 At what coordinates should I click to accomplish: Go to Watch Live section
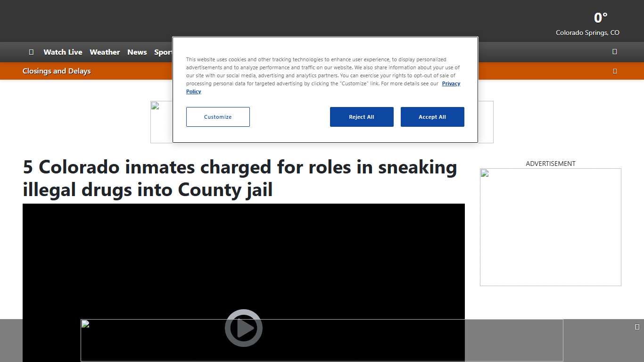coord(63,52)
